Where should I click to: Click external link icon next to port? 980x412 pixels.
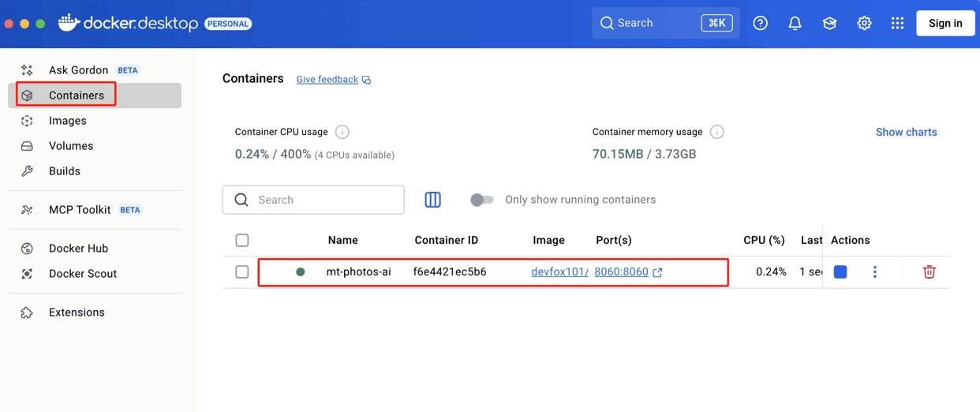click(657, 272)
